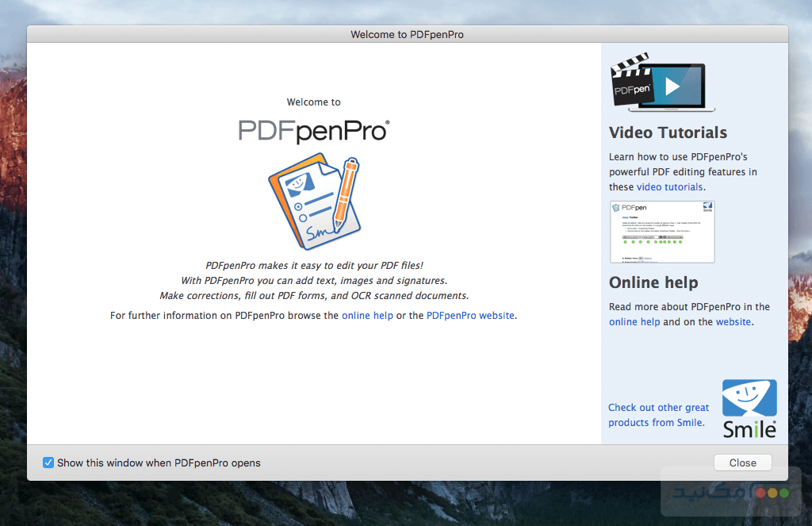This screenshot has height=526, width=812.
Task: Click the Smile logo graphic
Action: [749, 401]
